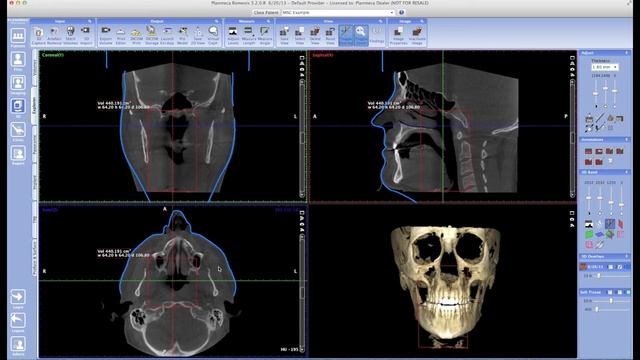Screen dimensions: 640x360
Task: Click the green render preset icon
Action: [589, 234]
